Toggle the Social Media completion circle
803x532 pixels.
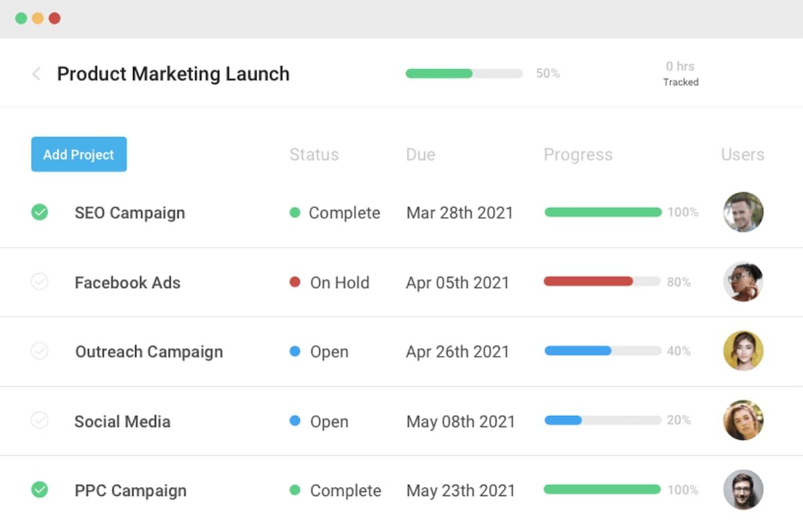click(39, 421)
